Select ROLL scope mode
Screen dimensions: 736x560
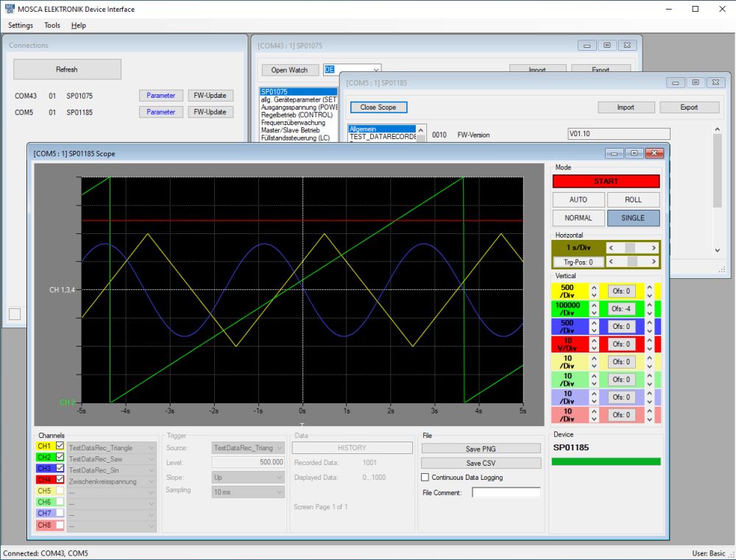coord(633,199)
